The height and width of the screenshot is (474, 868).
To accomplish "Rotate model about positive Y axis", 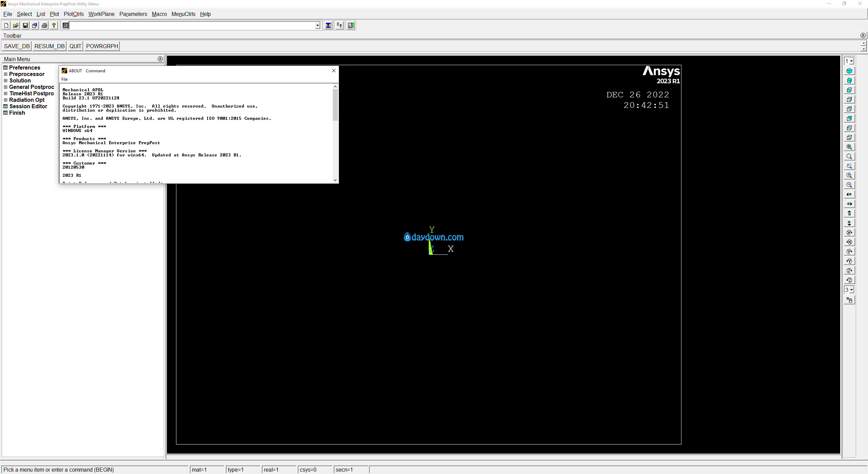I will point(849,251).
